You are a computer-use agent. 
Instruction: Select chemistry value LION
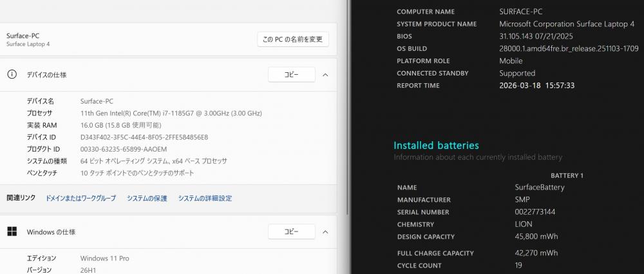click(524, 224)
